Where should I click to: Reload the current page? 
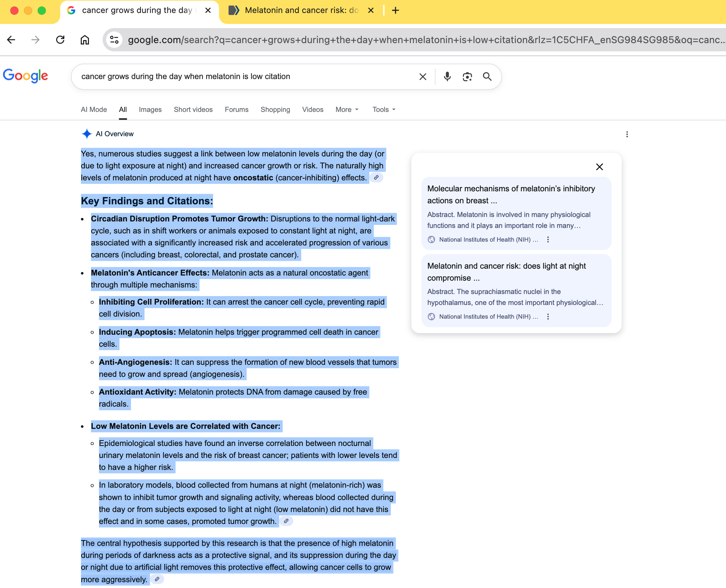pos(60,40)
